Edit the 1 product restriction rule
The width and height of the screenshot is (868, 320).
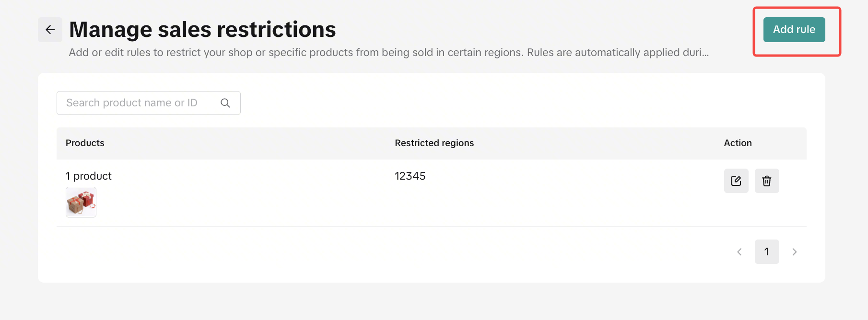click(736, 181)
